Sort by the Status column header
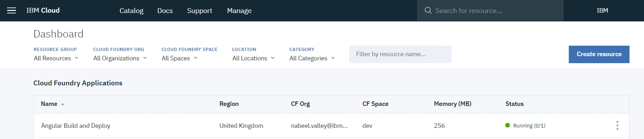Image resolution: width=644 pixels, height=139 pixels. pyautogui.click(x=515, y=104)
